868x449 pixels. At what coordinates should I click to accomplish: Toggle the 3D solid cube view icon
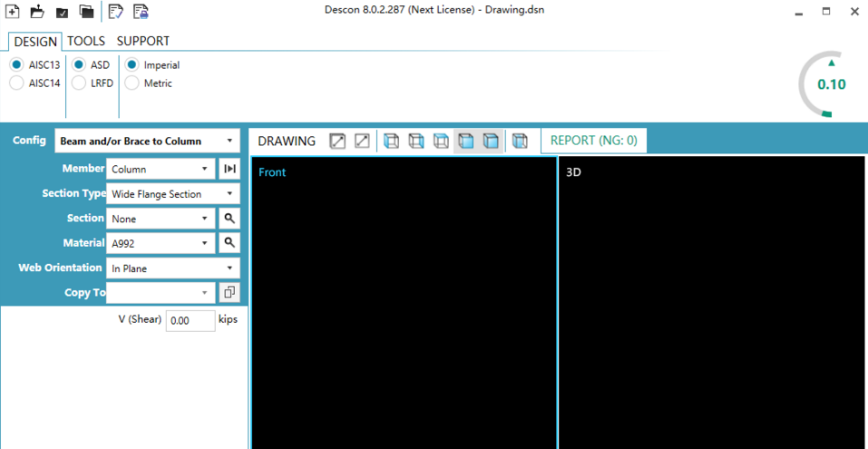coord(491,142)
